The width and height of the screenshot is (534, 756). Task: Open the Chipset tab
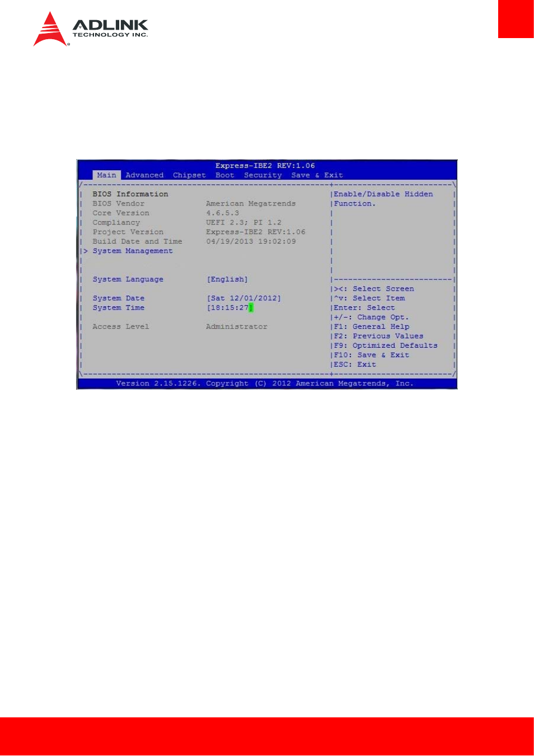[189, 175]
